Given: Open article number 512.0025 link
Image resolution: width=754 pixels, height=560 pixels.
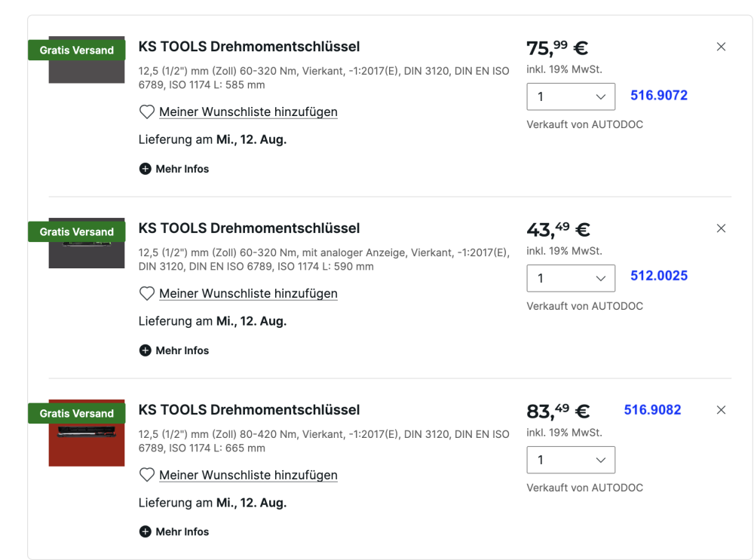Looking at the screenshot, I should click(659, 276).
